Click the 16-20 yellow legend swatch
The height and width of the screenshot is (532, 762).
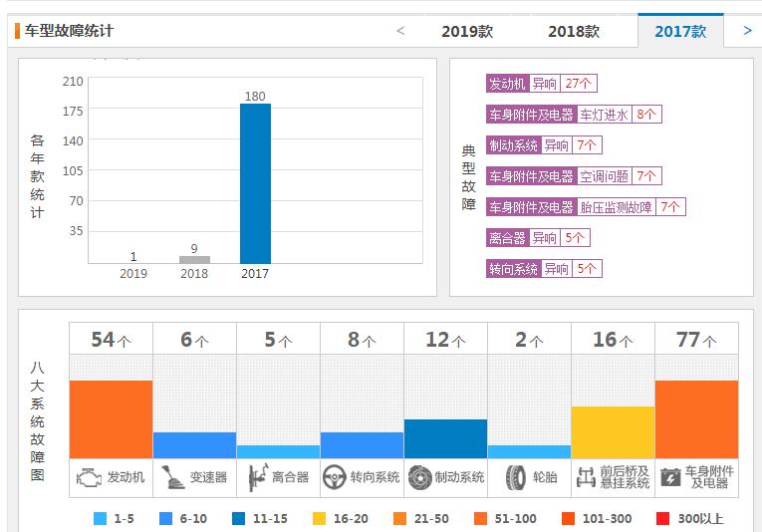click(320, 519)
